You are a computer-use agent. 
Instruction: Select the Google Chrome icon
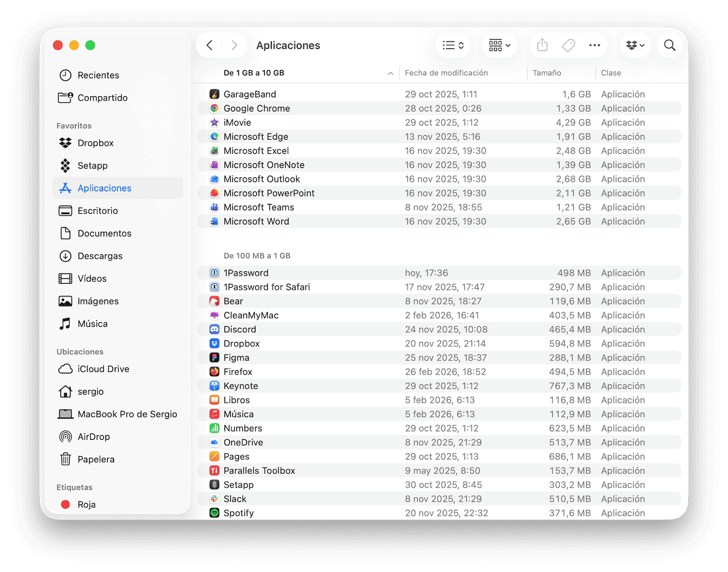tap(215, 108)
